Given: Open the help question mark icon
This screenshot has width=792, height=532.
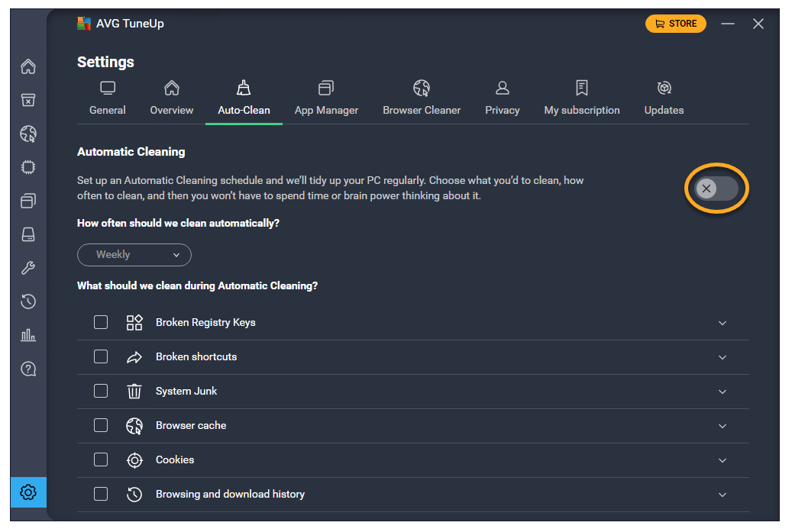Looking at the screenshot, I should [x=28, y=369].
